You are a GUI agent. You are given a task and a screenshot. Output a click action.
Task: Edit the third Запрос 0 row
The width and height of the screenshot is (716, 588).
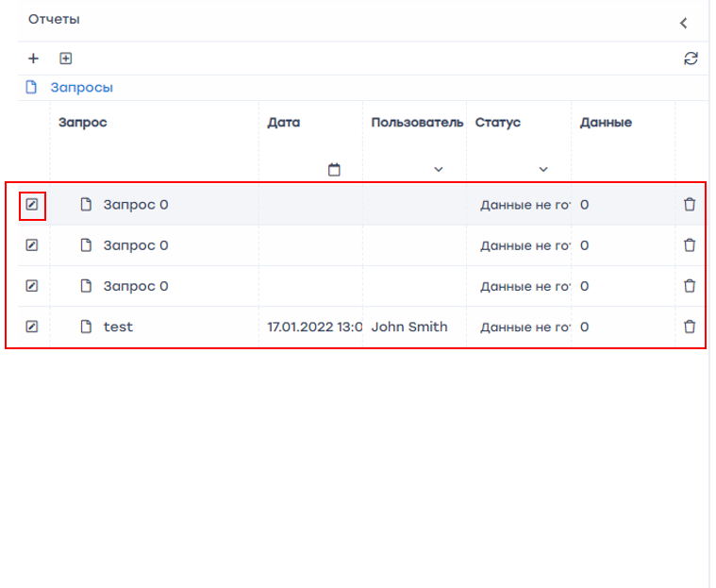(32, 286)
